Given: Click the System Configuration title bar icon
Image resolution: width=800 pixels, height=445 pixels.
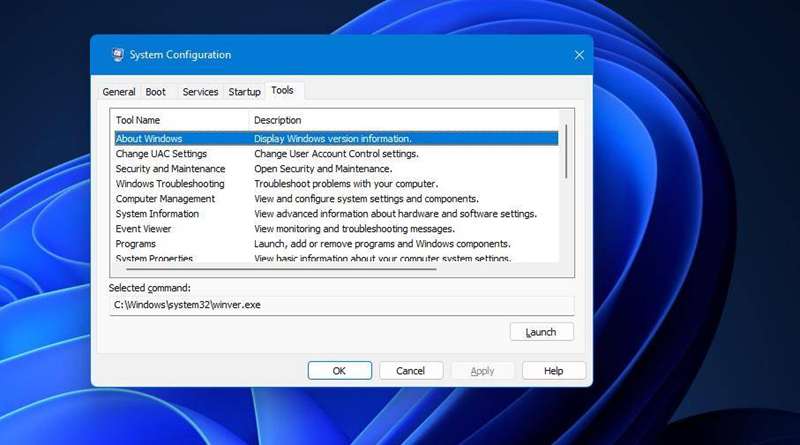Looking at the screenshot, I should (x=118, y=55).
